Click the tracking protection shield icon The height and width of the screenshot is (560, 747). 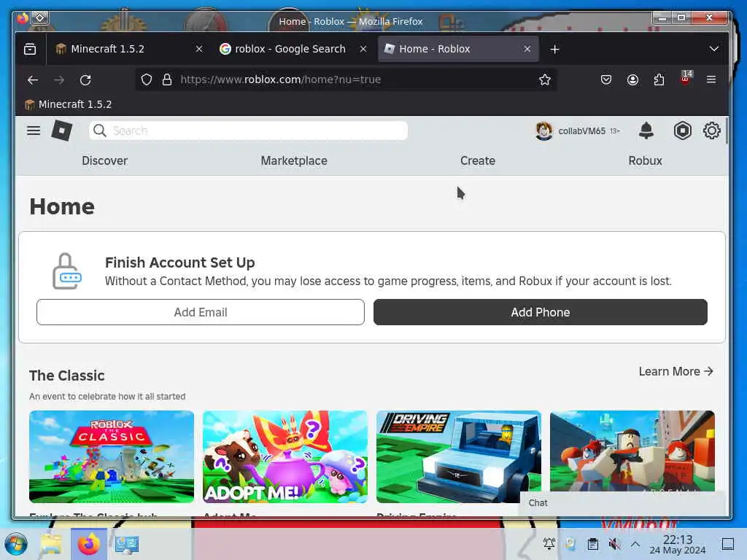147,79
